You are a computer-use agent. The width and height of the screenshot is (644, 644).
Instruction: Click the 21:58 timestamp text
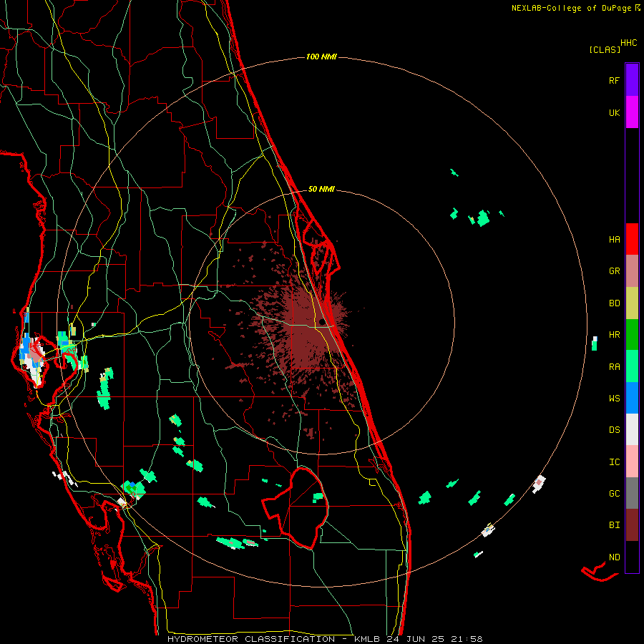click(x=466, y=639)
